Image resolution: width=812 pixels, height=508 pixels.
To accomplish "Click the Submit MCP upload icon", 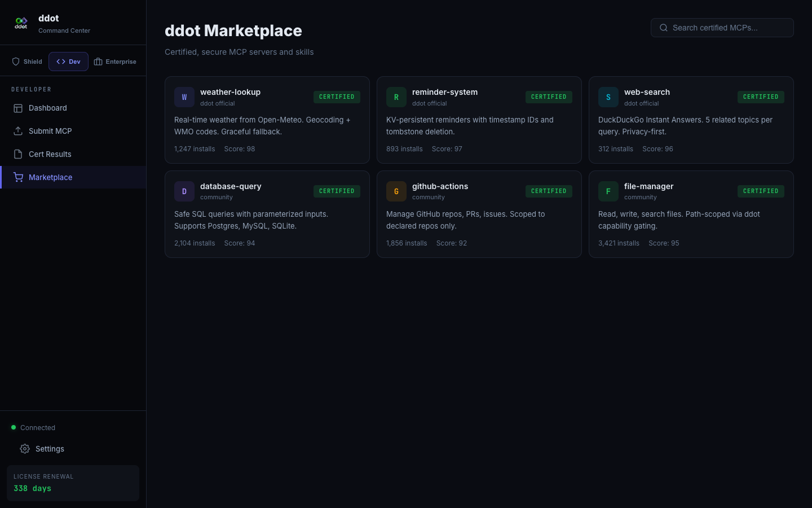I will point(17,131).
